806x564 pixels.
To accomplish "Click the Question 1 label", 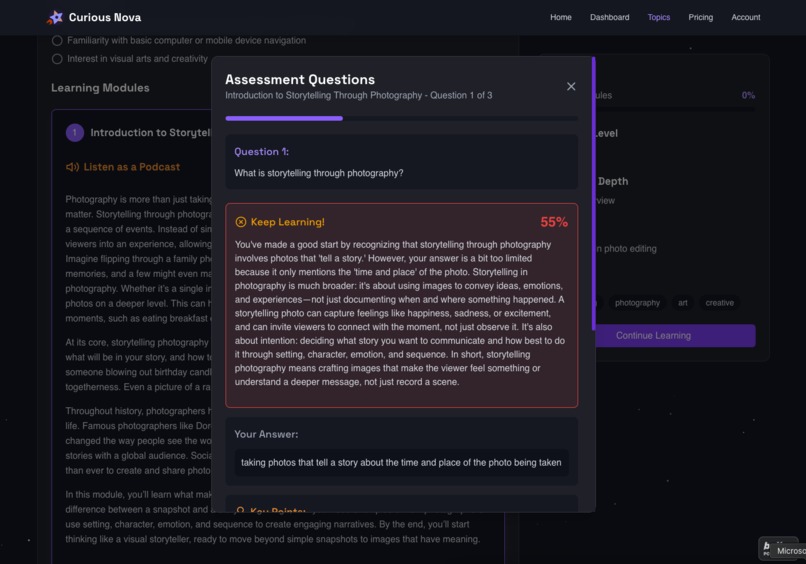I will point(261,152).
